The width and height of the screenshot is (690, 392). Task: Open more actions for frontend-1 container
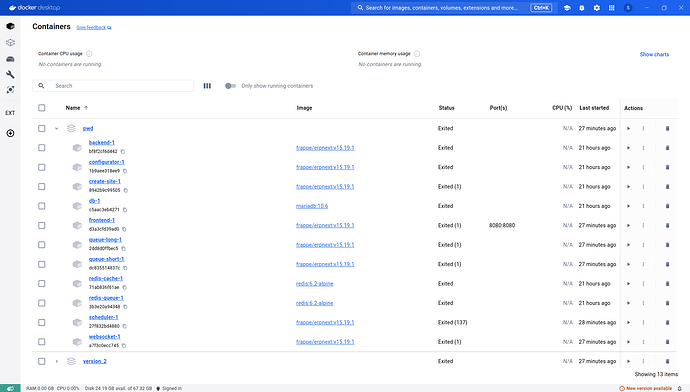tap(643, 225)
